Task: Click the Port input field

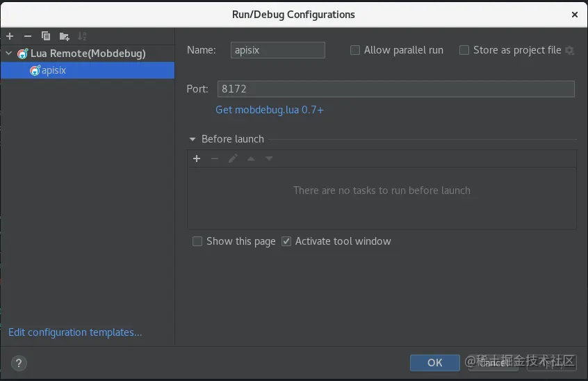Action: 395,89
